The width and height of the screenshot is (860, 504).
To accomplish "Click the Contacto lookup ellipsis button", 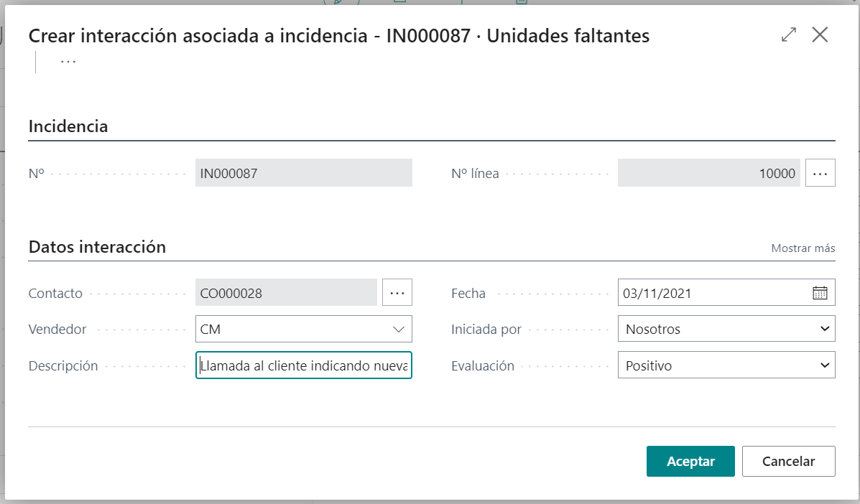I will tap(397, 293).
